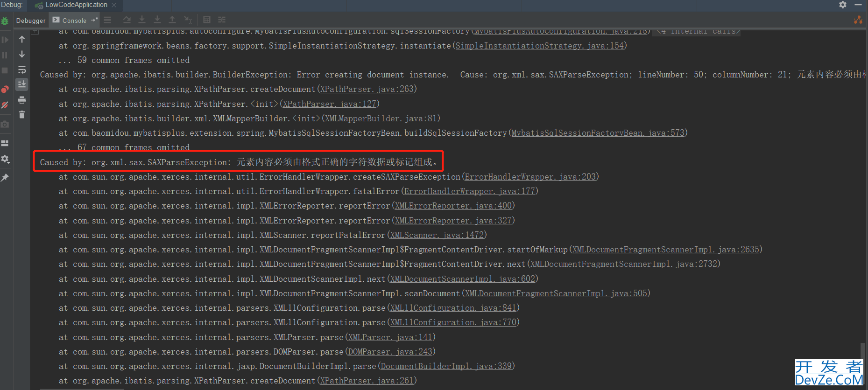Open the XMLParser.java:141 link

coord(390,337)
